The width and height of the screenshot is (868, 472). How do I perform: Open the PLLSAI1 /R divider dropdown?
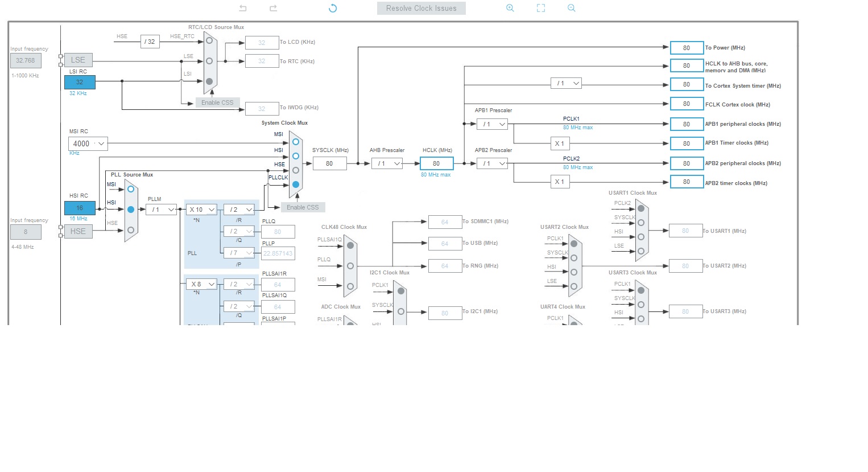[239, 284]
